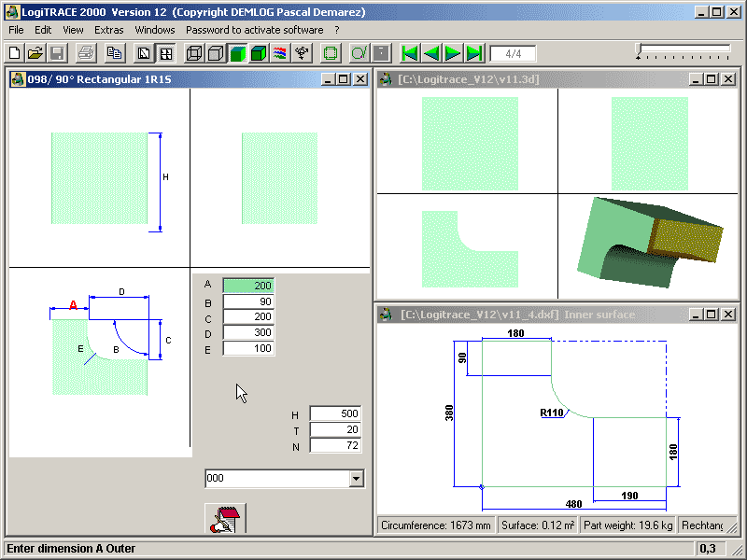Go to the previous page with green arrow

pos(431,53)
